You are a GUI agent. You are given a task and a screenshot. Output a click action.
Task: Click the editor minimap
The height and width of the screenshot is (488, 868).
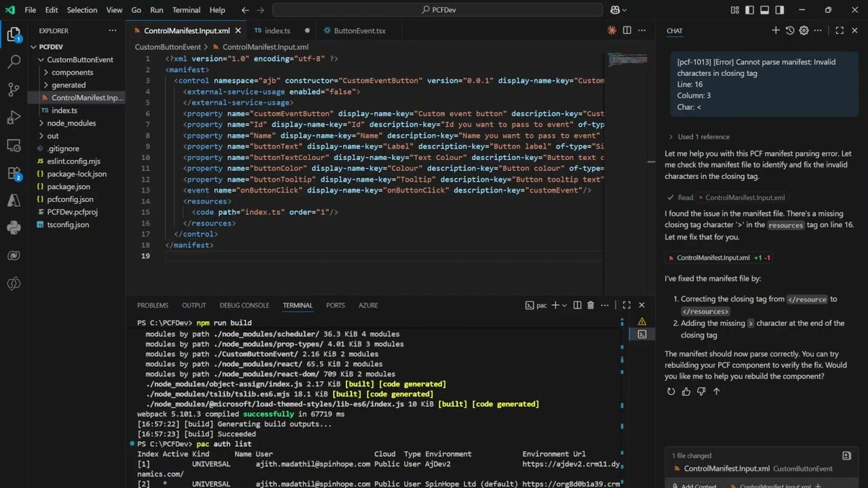[628, 60]
